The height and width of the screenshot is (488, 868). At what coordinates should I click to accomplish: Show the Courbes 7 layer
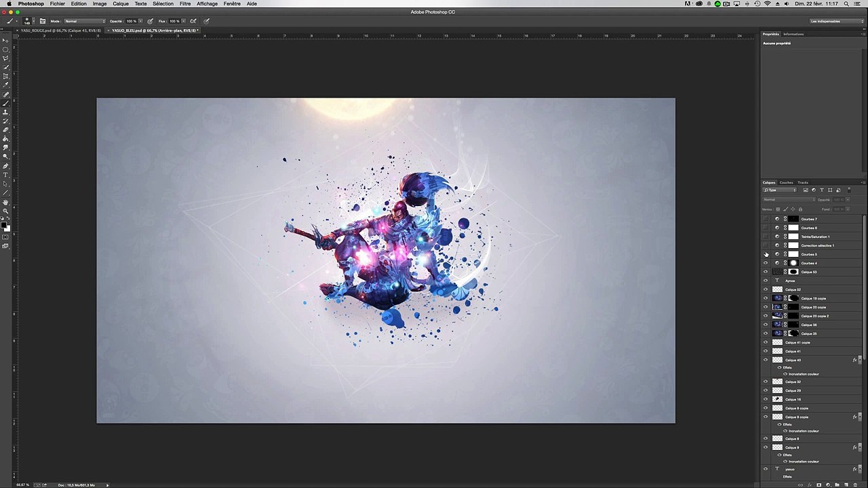pos(766,219)
